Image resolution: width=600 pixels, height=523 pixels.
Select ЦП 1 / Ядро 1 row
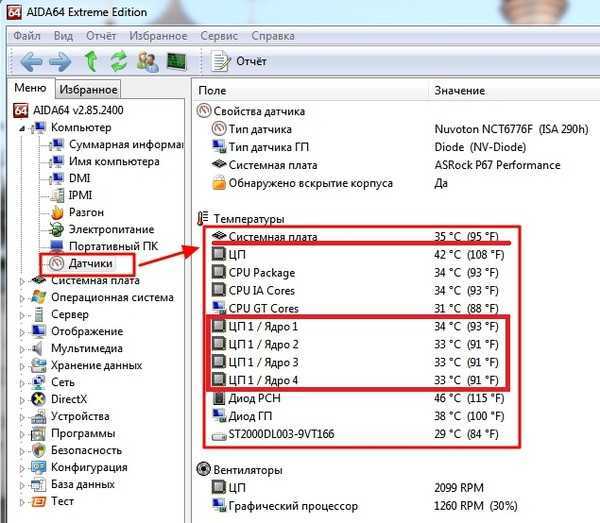click(355, 326)
